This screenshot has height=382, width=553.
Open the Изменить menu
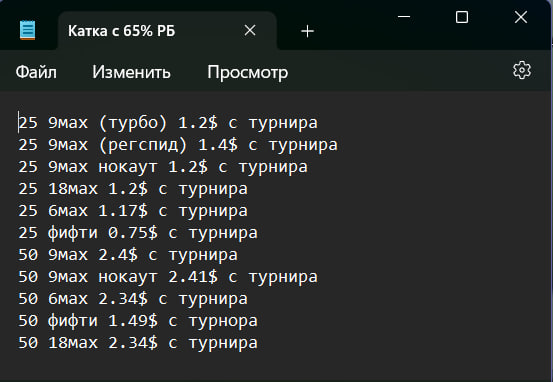(x=132, y=72)
